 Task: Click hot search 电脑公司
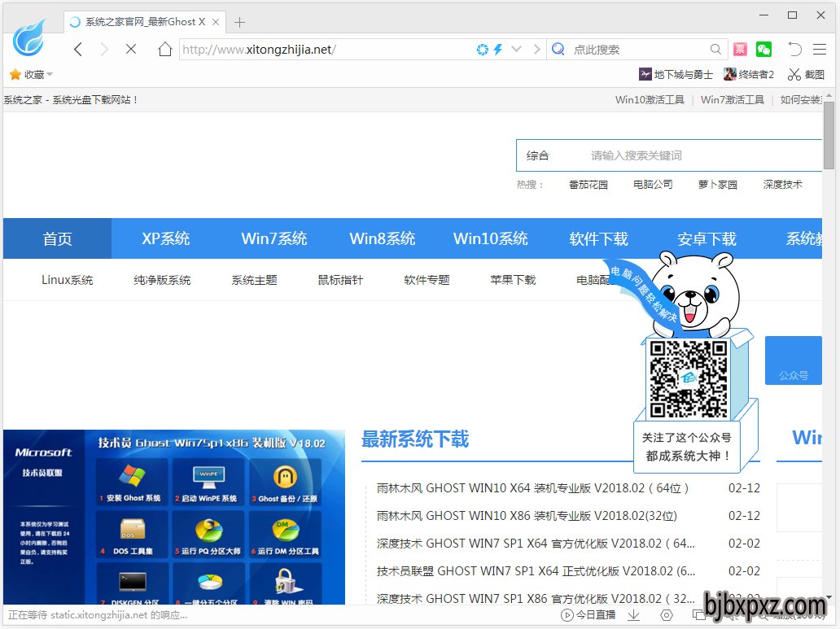click(x=653, y=185)
